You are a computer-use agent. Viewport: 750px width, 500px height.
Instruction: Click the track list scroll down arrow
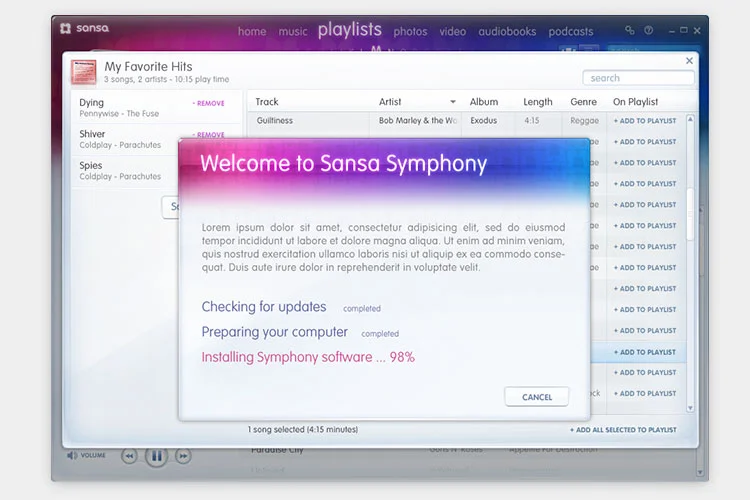[690, 408]
